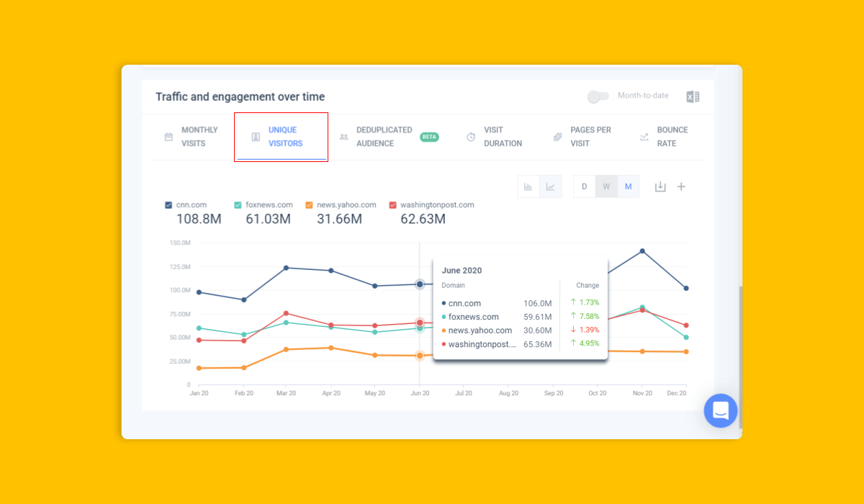Switch to Pages Per Visit tab

[x=582, y=137]
